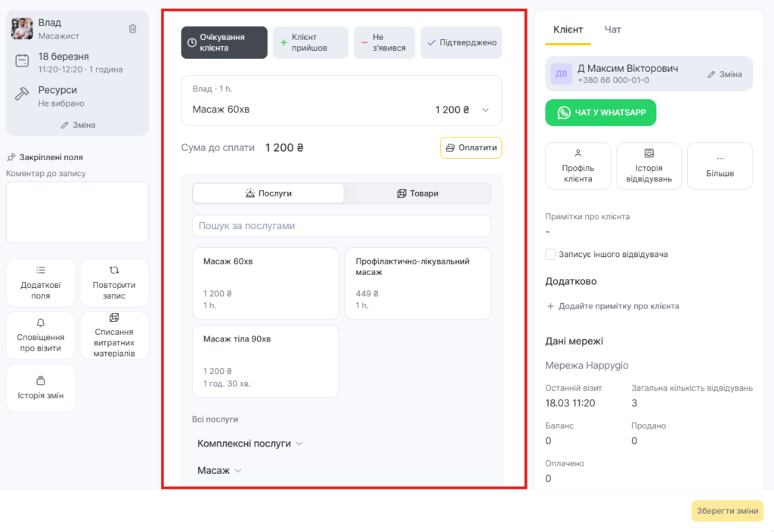Click Більше three-dots option
774x532 pixels.
[720, 165]
